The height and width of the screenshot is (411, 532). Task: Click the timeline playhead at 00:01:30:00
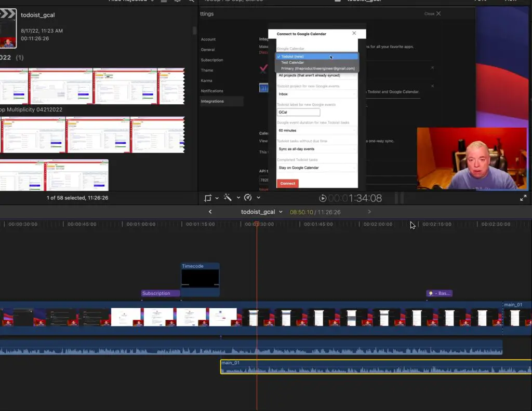[257, 224]
